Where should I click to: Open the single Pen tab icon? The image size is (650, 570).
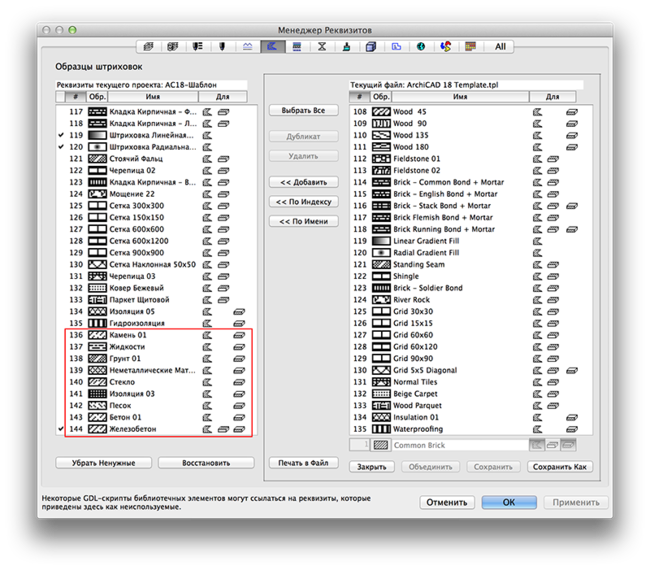[x=222, y=46]
